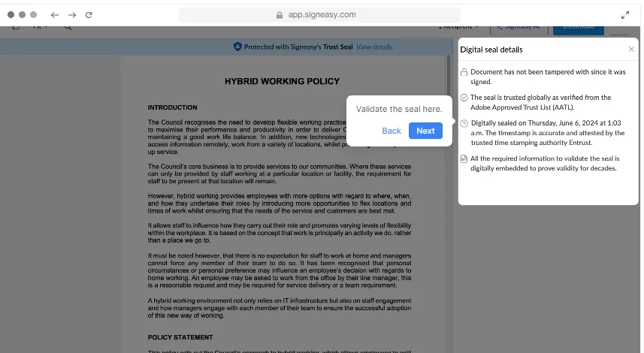Click the INTRODUCTION heading in document
This screenshot has width=644, height=353.
click(173, 107)
